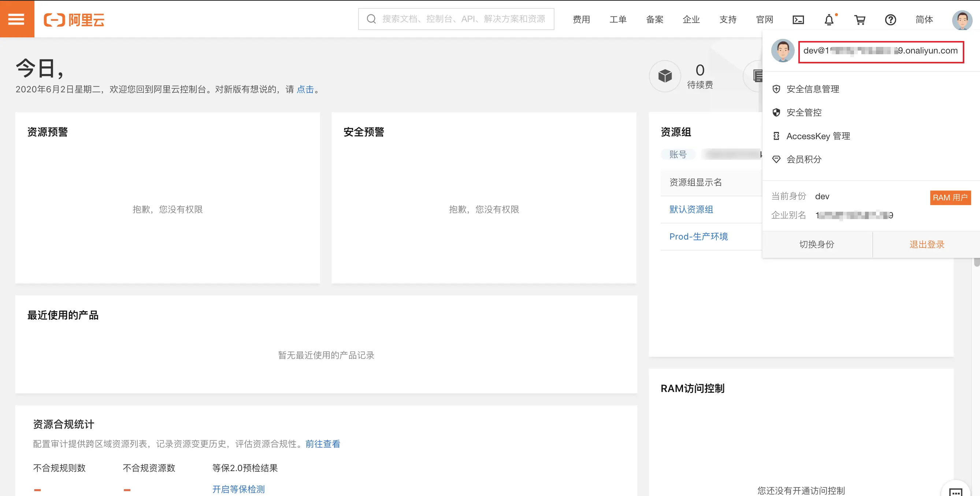
Task: Open the shopping cart
Action: click(x=861, y=19)
